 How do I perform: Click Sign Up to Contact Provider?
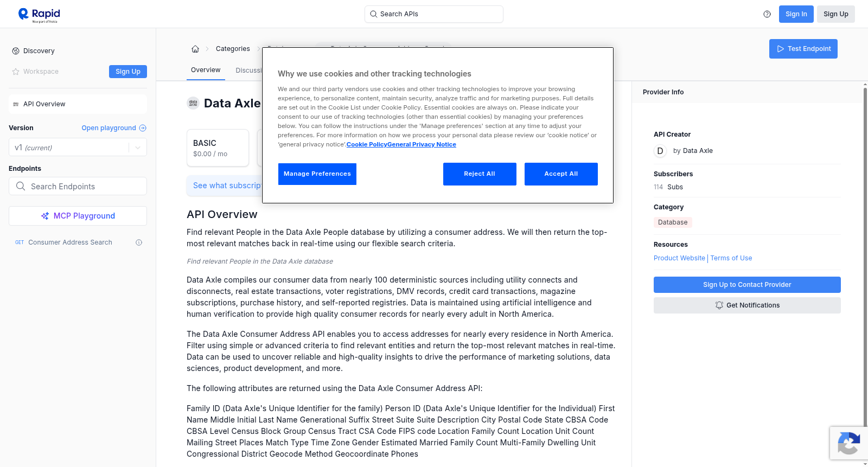pyautogui.click(x=747, y=285)
